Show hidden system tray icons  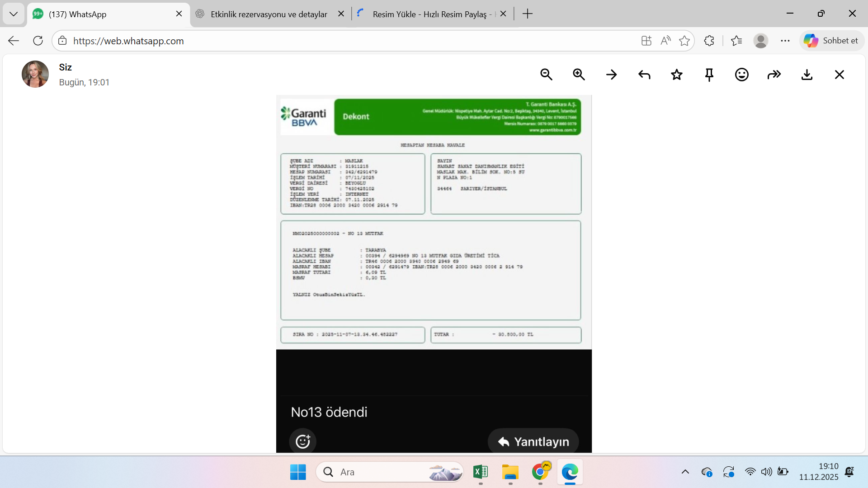685,472
